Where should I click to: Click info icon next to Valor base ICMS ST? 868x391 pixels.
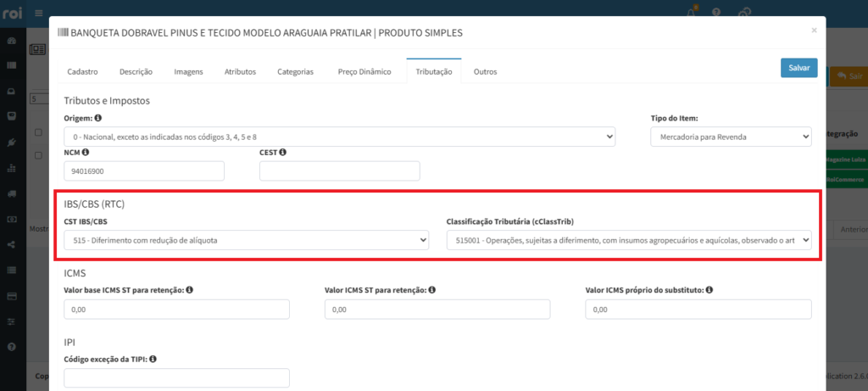point(190,290)
